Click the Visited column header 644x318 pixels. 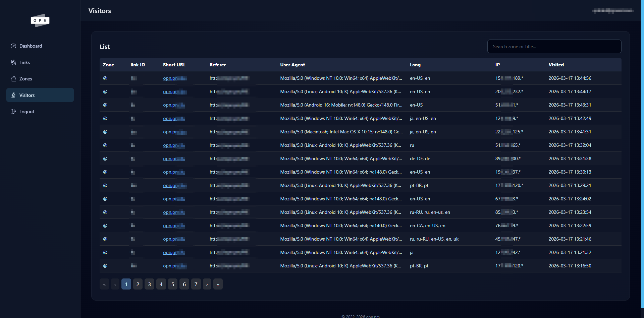(x=556, y=65)
